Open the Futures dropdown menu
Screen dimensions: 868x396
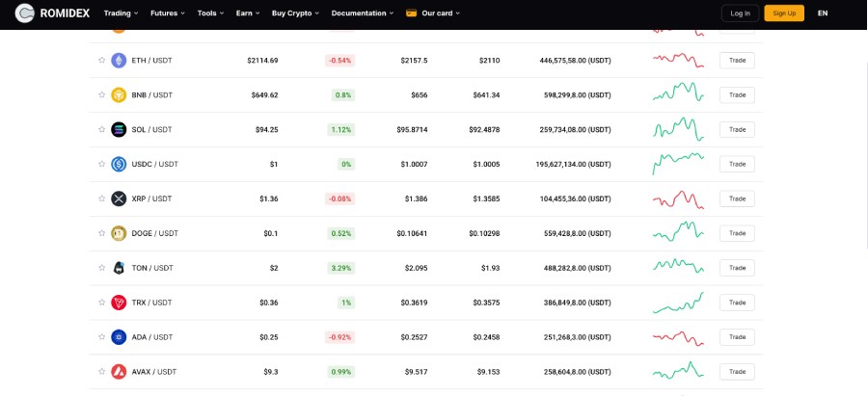[x=168, y=13]
